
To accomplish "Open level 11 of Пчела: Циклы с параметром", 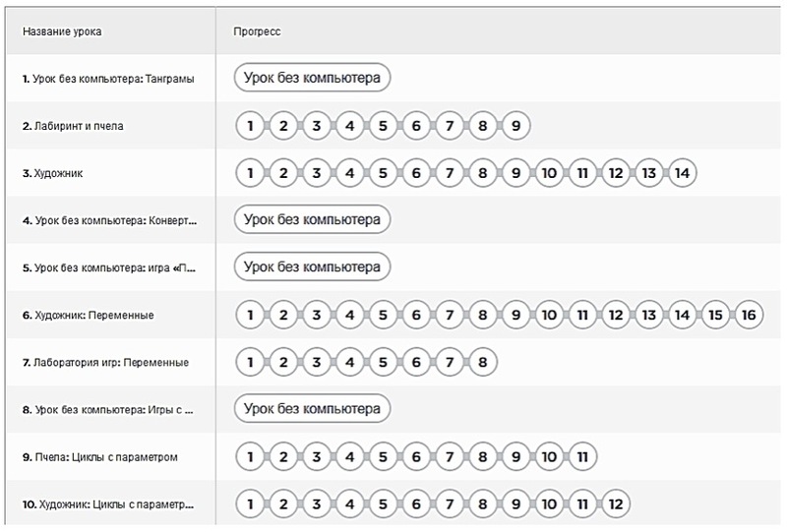I will coord(582,456).
